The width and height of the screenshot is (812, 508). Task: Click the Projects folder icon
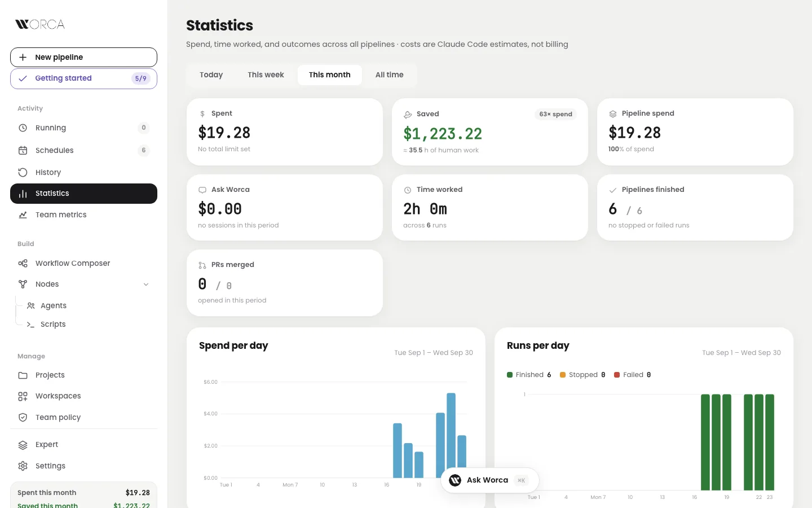coord(23,375)
